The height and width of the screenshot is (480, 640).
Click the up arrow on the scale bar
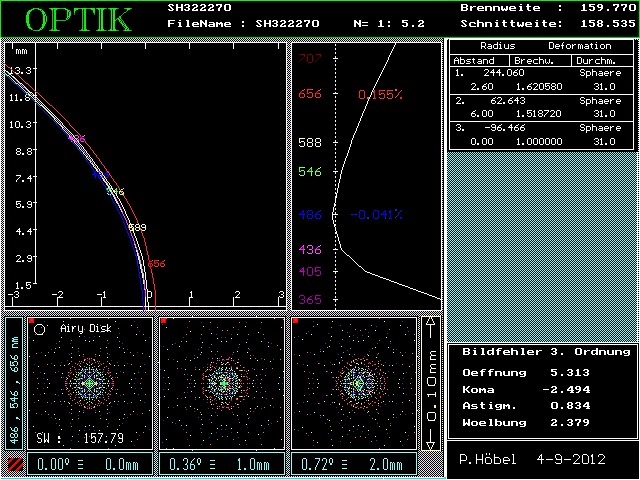coord(430,324)
